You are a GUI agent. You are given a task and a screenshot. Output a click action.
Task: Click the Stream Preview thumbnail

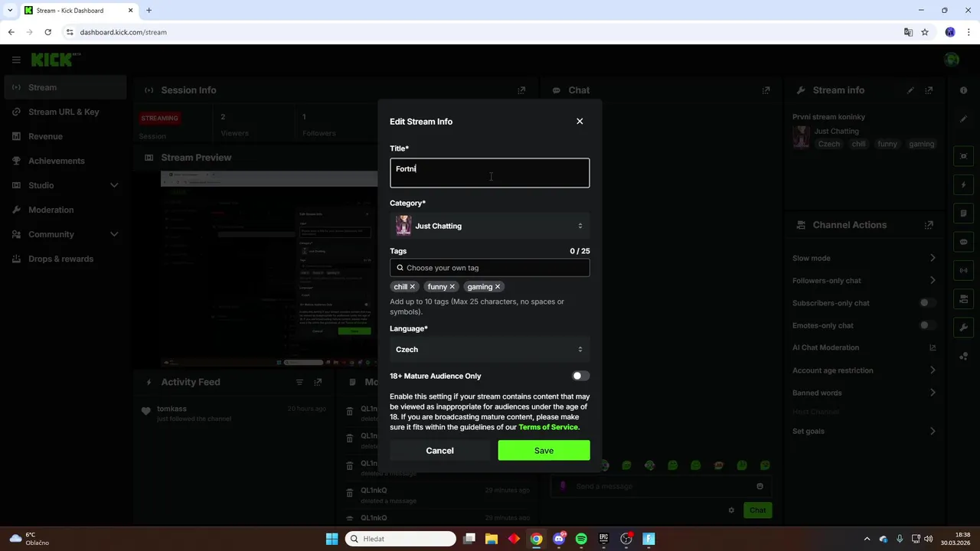[x=269, y=269]
